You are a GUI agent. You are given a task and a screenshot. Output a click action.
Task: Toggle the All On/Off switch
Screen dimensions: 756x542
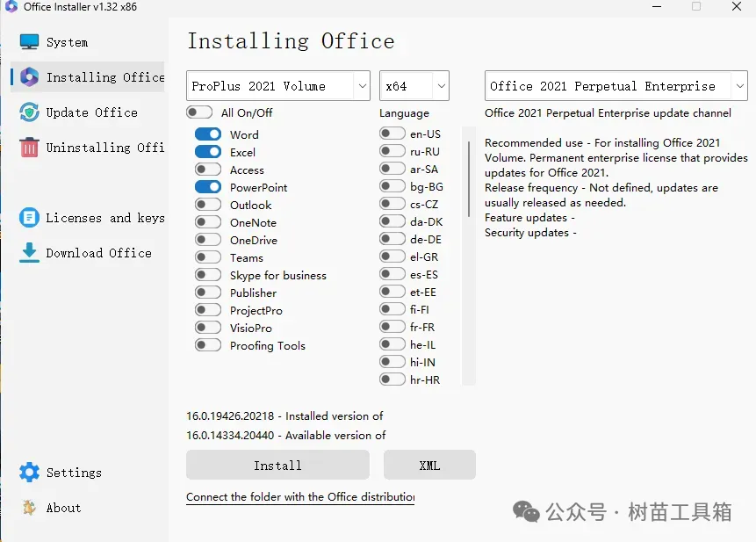pyautogui.click(x=199, y=112)
